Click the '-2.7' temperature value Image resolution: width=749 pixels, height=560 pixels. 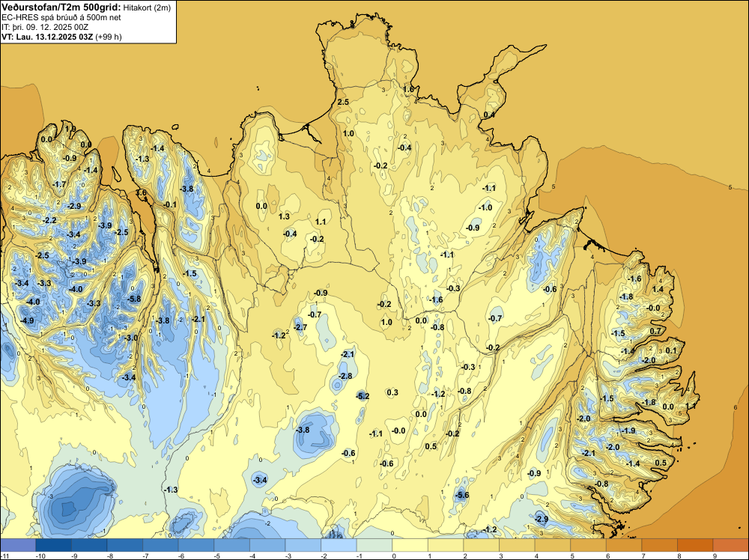[x=300, y=327]
